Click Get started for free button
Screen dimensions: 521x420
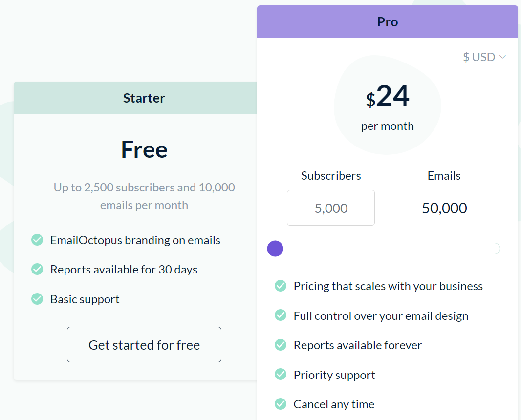pyautogui.click(x=144, y=345)
